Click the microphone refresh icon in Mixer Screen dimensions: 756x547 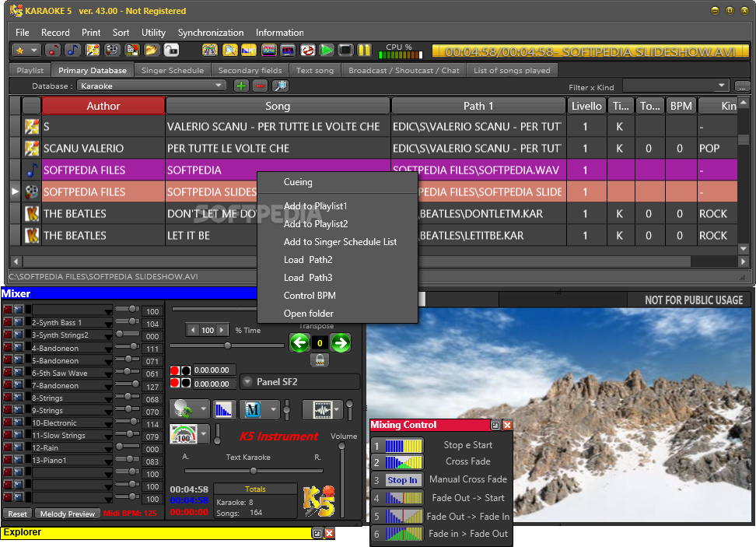184,409
